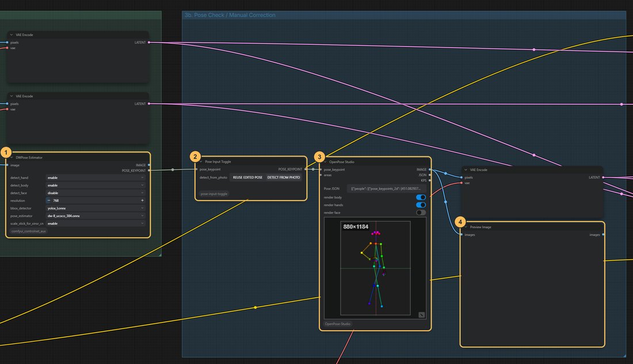Click the OpenPose-Studio badge

tap(337, 324)
